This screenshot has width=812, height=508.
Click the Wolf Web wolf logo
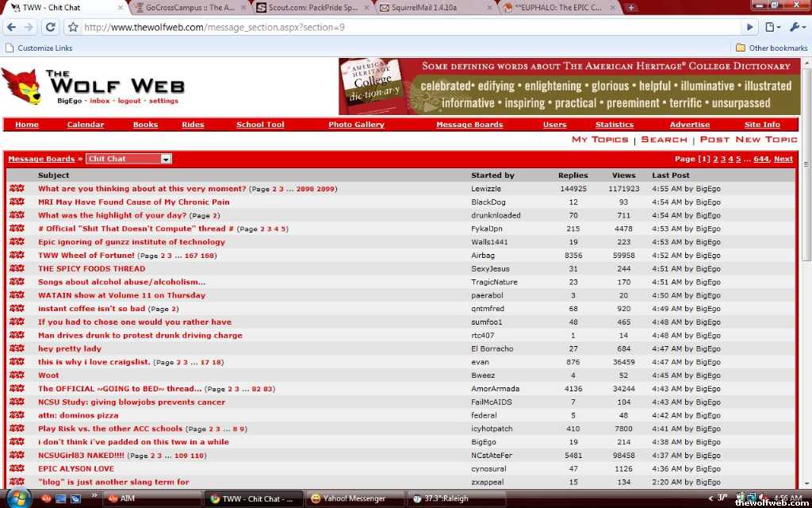[21, 86]
